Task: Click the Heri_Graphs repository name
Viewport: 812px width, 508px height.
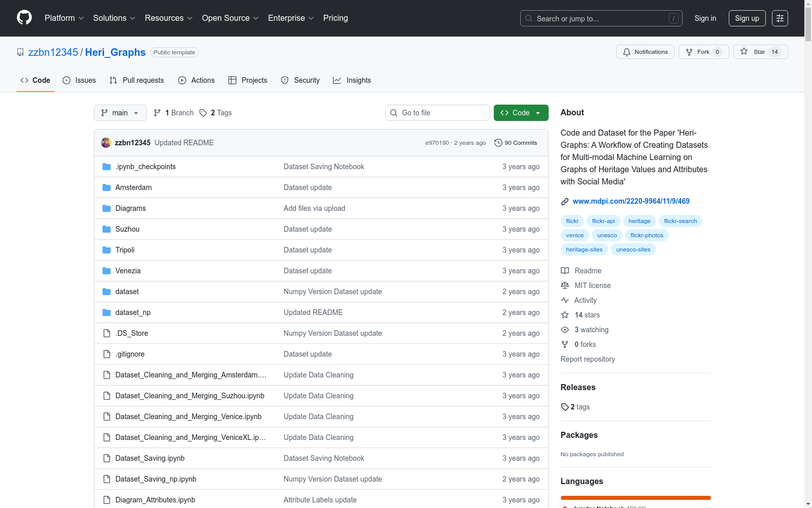Action: click(115, 52)
